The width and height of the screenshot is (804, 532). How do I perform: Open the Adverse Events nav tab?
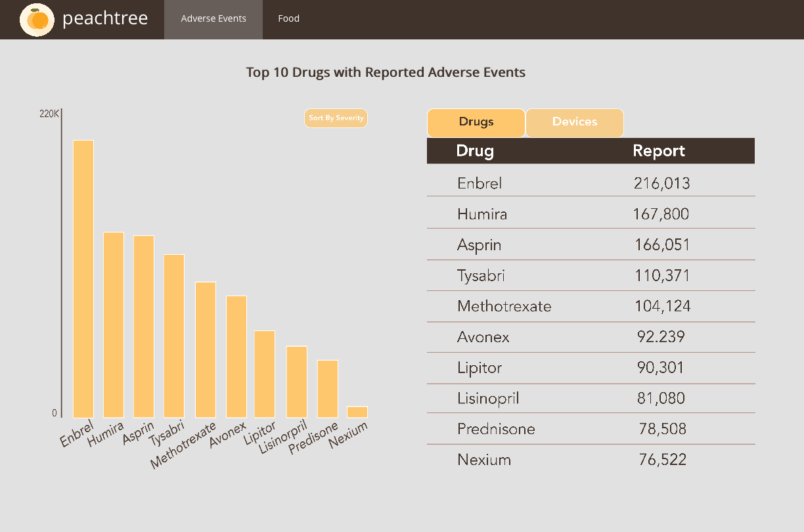[x=213, y=18]
